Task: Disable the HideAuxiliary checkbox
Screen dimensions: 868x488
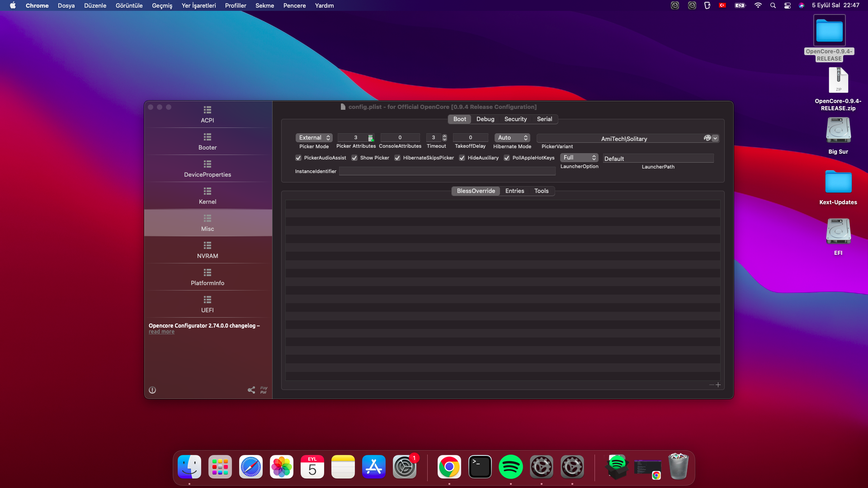Action: tap(462, 158)
